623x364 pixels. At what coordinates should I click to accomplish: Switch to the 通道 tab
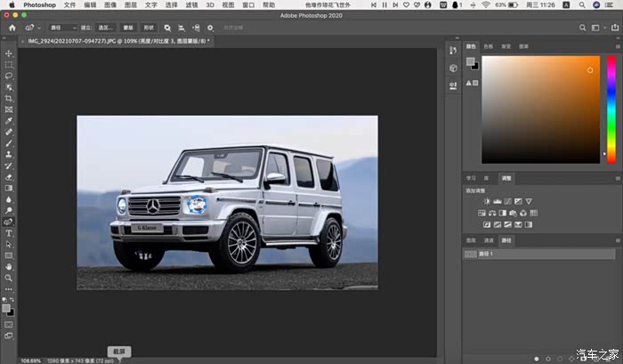click(x=488, y=240)
